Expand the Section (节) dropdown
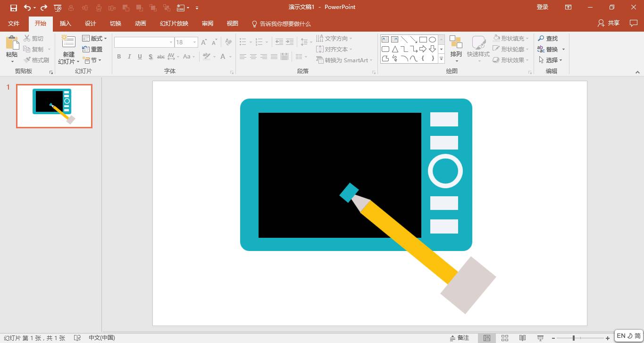Viewport: 644px width, 343px height. coord(92,60)
